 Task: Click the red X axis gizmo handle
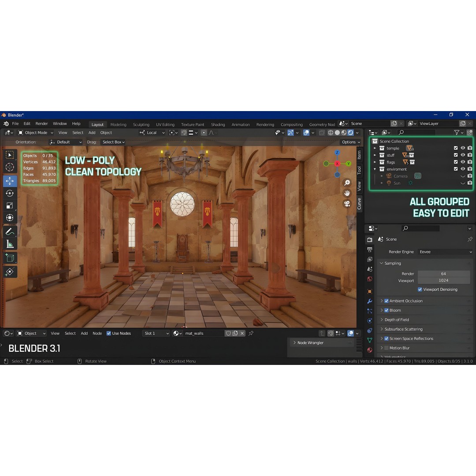(337, 164)
